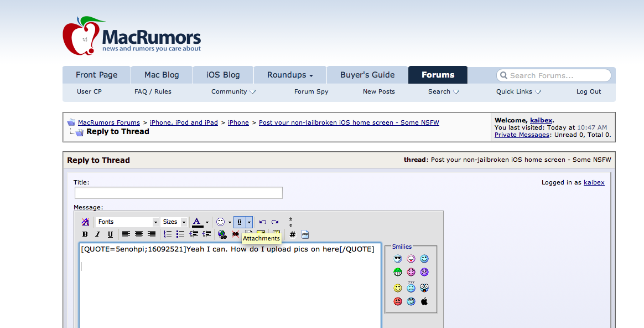Switch to the iOS Blog tab
The image size is (644, 328).
(x=223, y=75)
